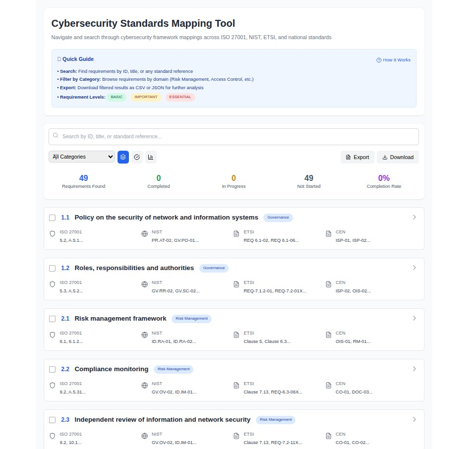The image size is (476, 449).
Task: Tick the Roles, responsibilities and authorities checkbox
Action: pos(53,268)
